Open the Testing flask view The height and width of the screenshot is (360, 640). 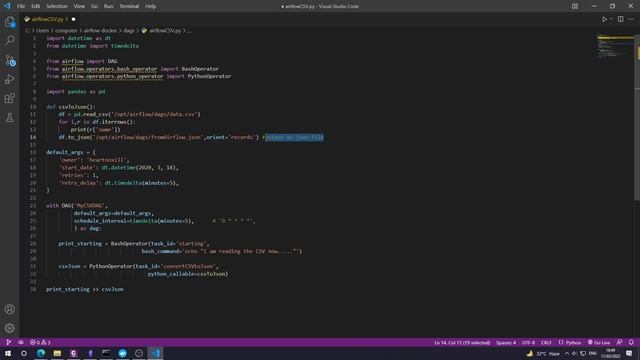coord(9,118)
